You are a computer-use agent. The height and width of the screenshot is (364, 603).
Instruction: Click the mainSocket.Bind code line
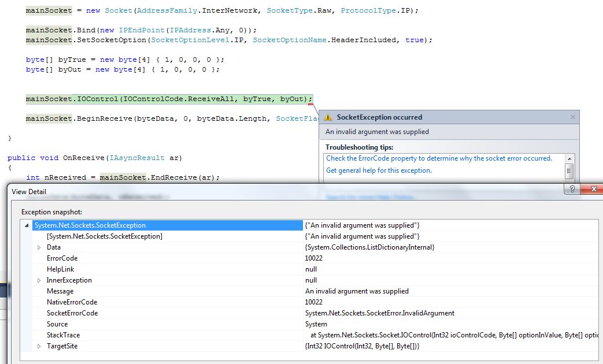pyautogui.click(x=141, y=30)
